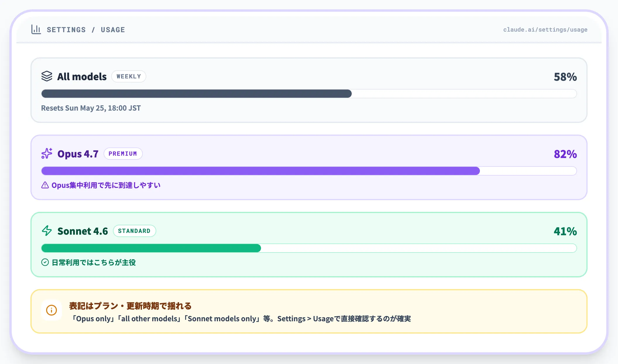The width and height of the screenshot is (618, 364).
Task: Click the claude.ai/settings/usage URL text
Action: coord(545,30)
